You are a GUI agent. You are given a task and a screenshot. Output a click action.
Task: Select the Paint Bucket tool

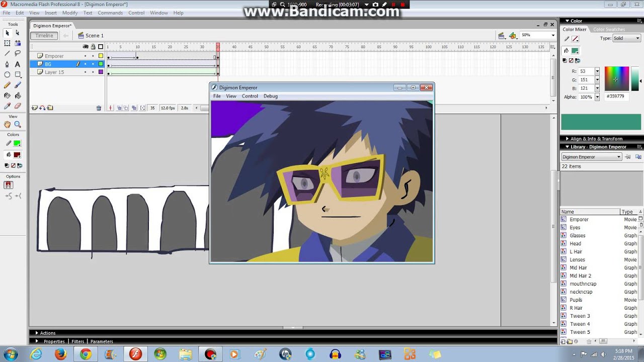pos(18,96)
